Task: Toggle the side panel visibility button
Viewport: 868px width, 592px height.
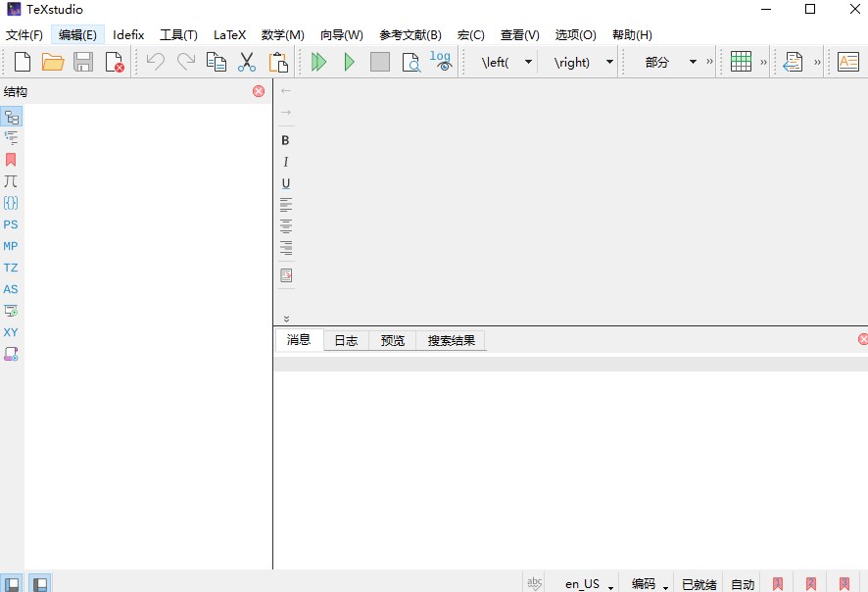Action: [x=12, y=584]
